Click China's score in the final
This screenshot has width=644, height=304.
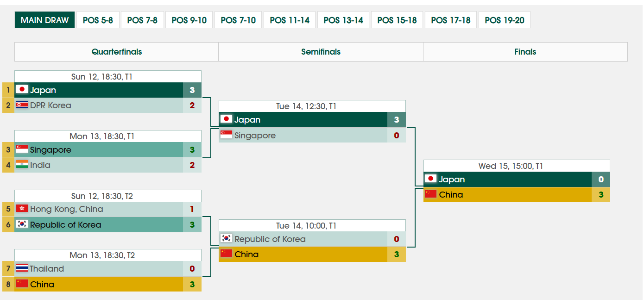pos(601,195)
